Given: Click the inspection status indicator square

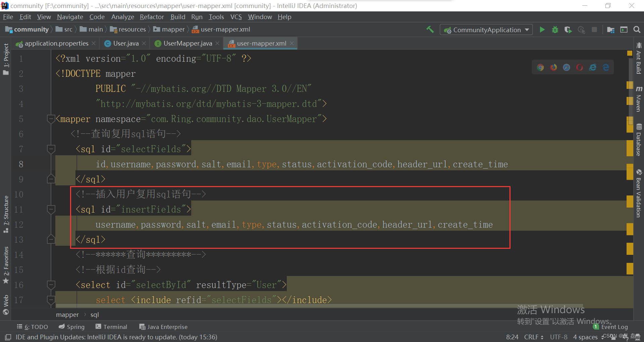Looking at the screenshot, I should [630, 53].
